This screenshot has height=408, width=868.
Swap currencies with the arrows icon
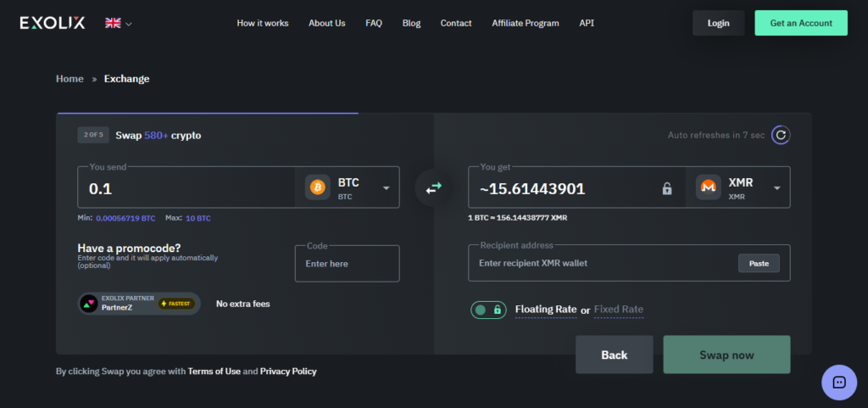(433, 188)
